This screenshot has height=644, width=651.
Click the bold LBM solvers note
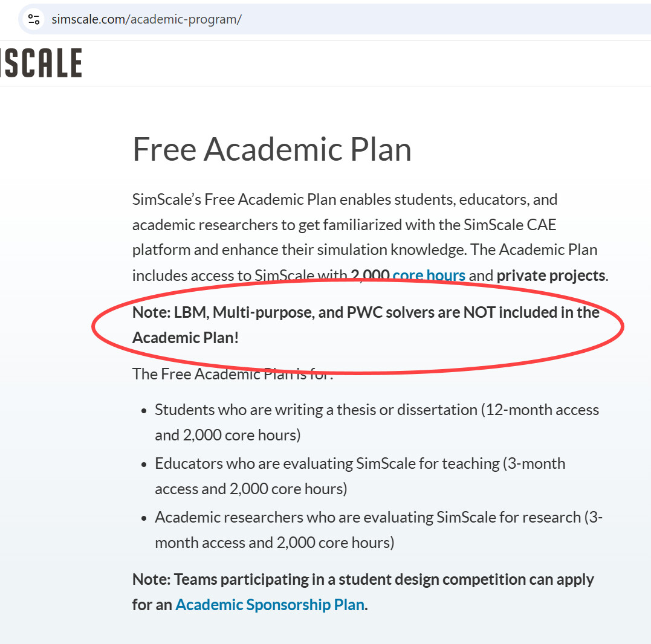pyautogui.click(x=366, y=312)
